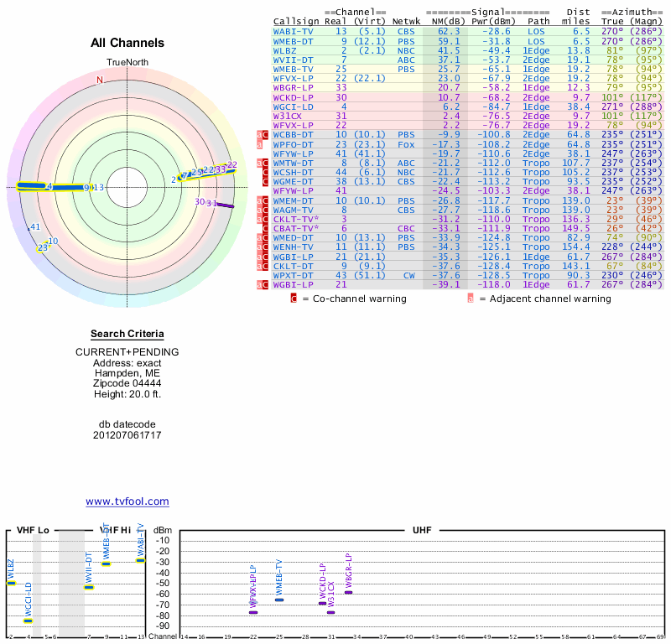671x644 pixels.
Task: Click the red N marker on radar plot
Action: coord(100,80)
